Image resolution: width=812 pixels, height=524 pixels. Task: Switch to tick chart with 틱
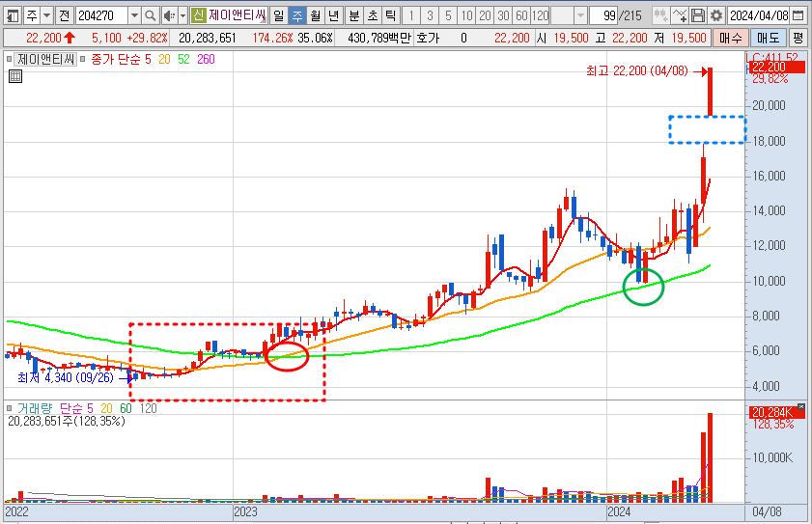pos(390,15)
